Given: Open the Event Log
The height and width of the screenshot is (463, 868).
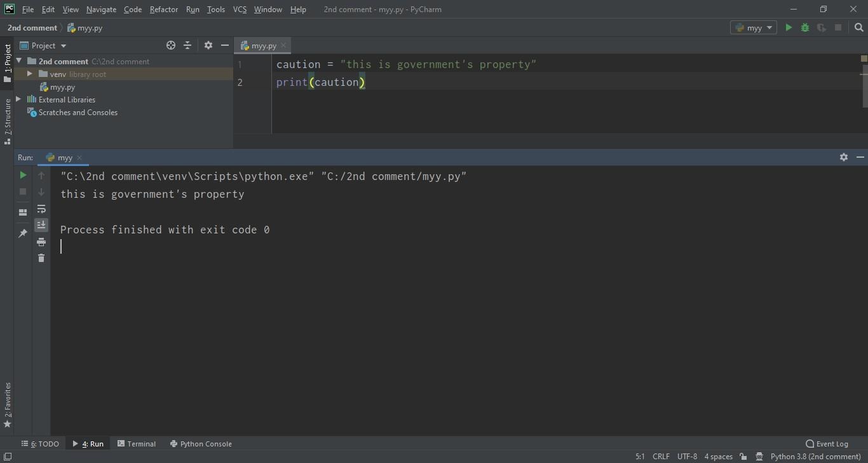Looking at the screenshot, I should tap(827, 444).
